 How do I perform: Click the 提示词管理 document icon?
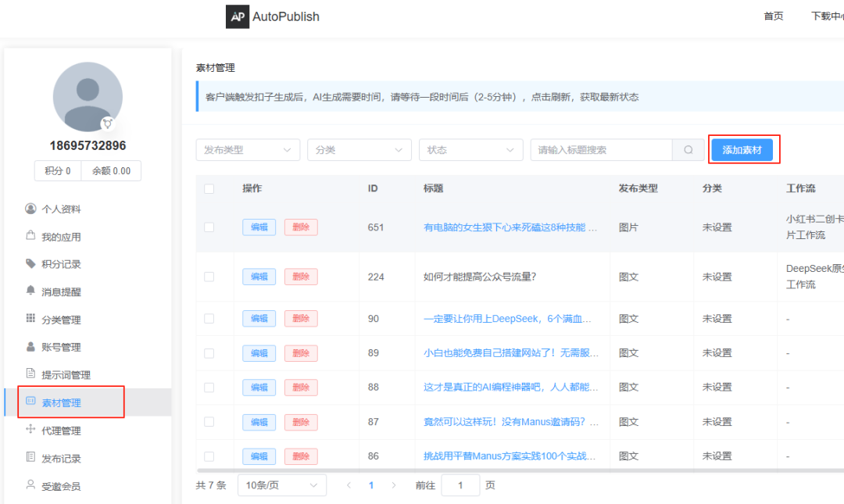coord(30,374)
